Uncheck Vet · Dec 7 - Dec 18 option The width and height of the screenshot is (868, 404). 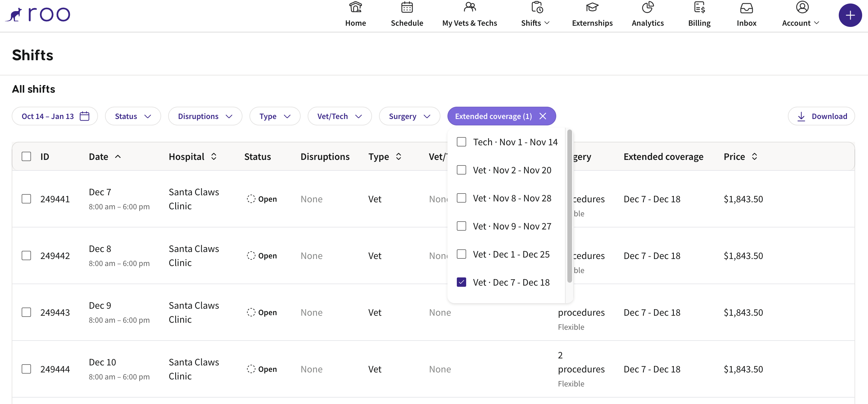[461, 282]
